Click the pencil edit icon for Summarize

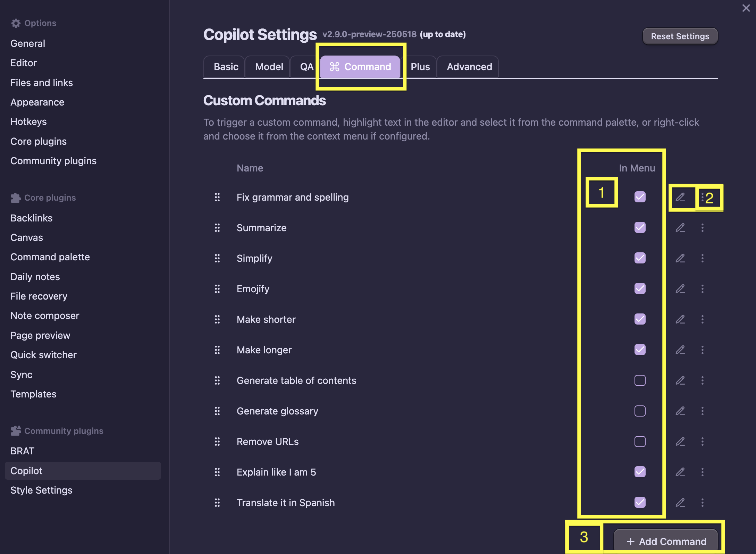pos(680,228)
